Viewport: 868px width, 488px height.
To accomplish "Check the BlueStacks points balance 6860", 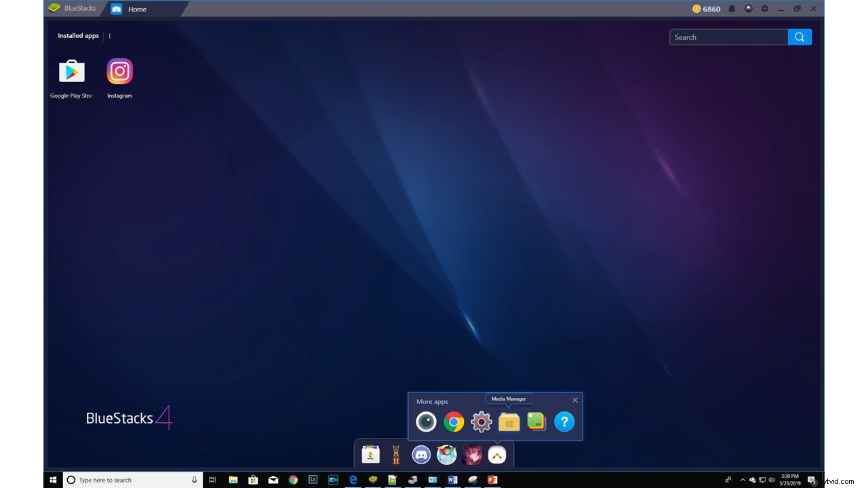I will click(x=705, y=9).
